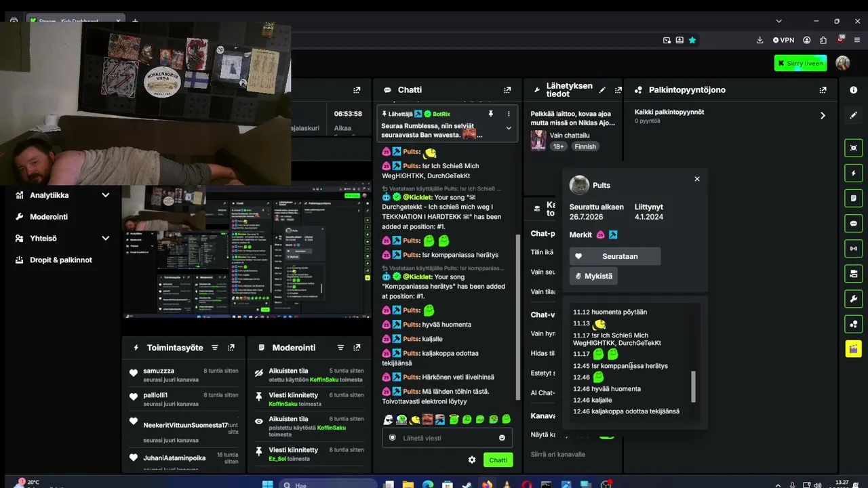Click the BotRix username in pinned message
This screenshot has height=488, width=868.
441,114
